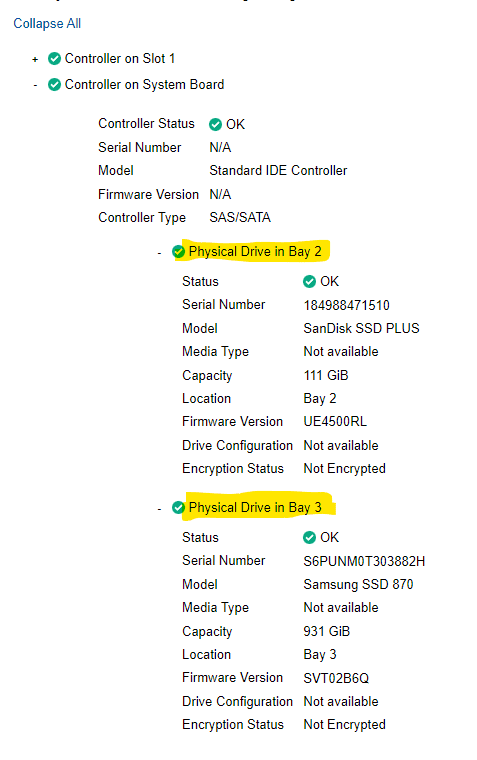The height and width of the screenshot is (760, 477).
Task: Click green check icon beside Controller Status OK
Action: [x=215, y=125]
